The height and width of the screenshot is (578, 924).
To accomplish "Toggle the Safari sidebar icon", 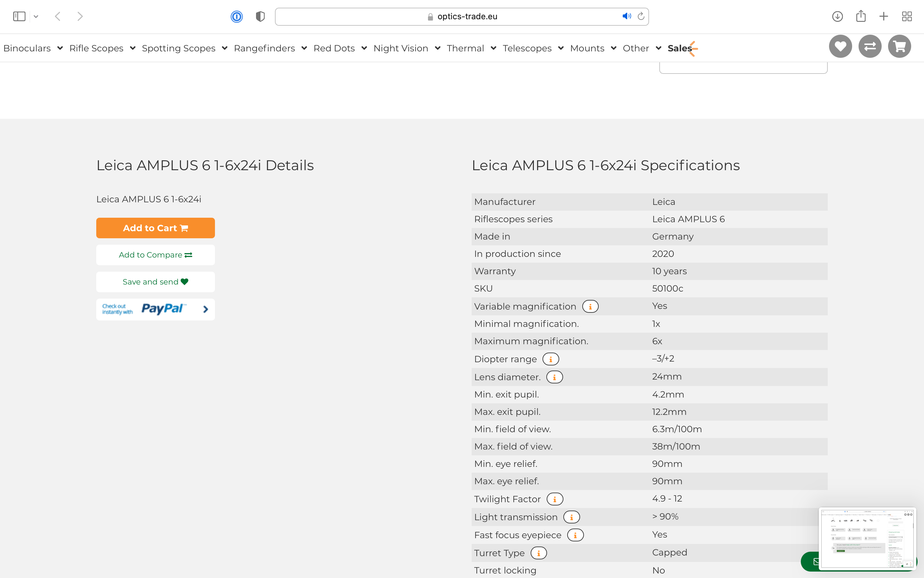I will (19, 16).
